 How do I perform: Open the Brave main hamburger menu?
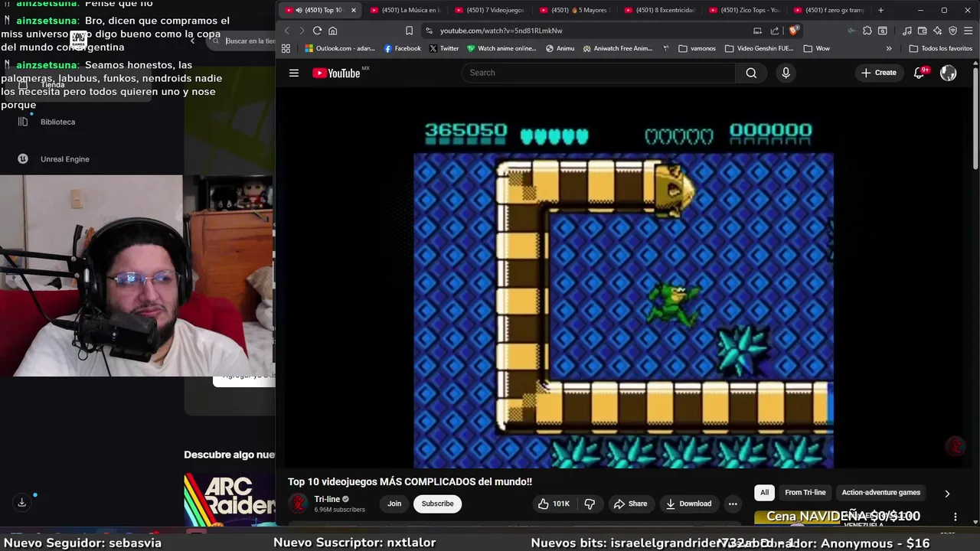[x=969, y=31]
